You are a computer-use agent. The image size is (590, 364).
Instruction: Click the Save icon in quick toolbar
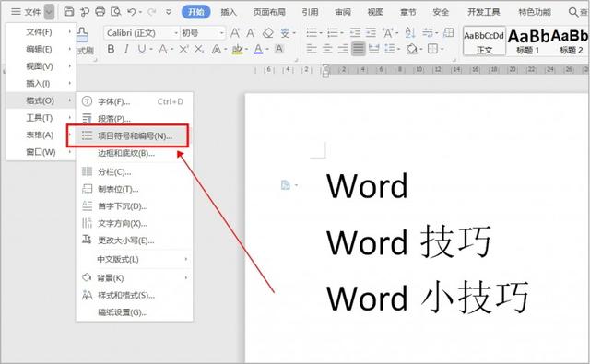coord(69,12)
